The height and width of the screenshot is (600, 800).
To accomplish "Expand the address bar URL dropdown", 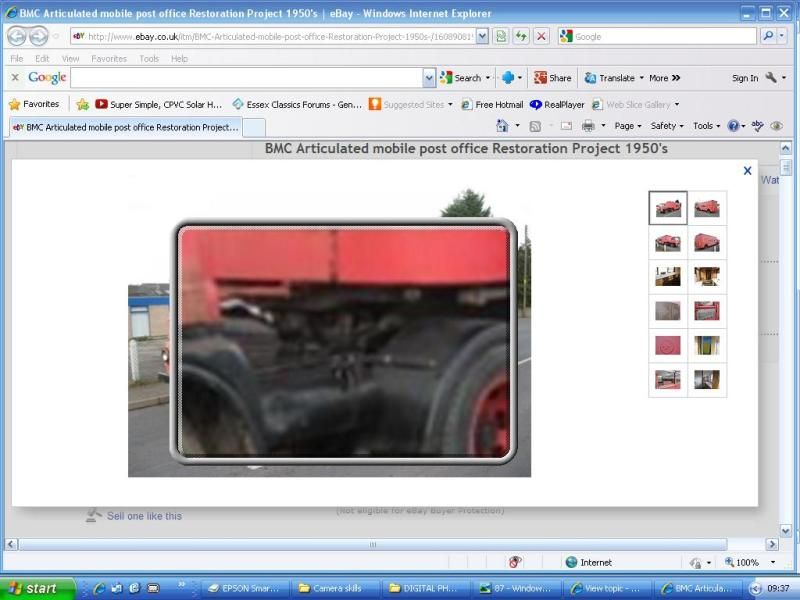I will click(x=482, y=36).
